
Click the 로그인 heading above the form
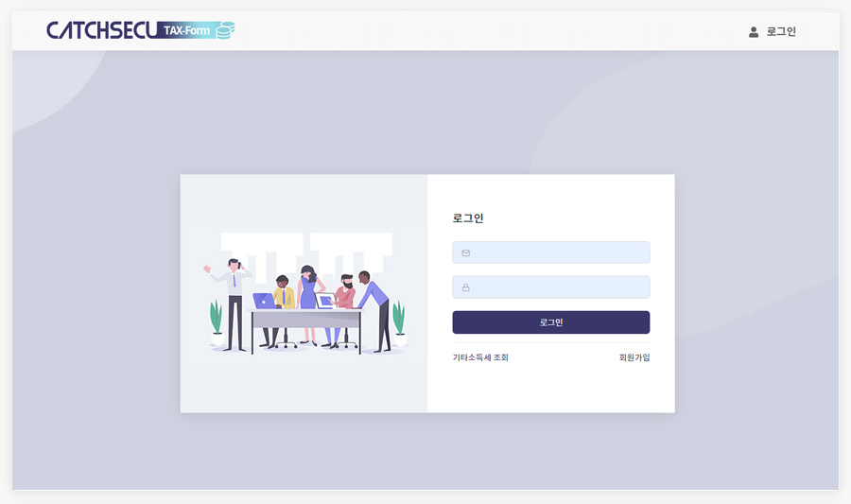click(x=468, y=218)
